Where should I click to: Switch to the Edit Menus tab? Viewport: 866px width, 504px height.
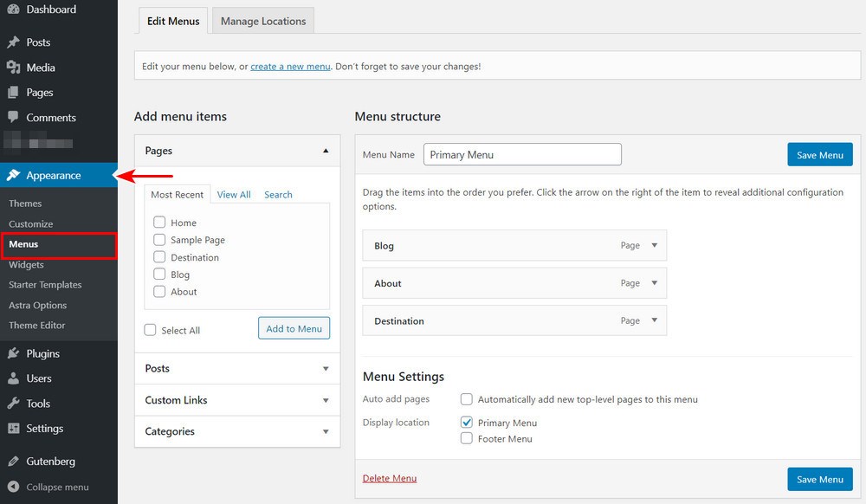(x=173, y=21)
